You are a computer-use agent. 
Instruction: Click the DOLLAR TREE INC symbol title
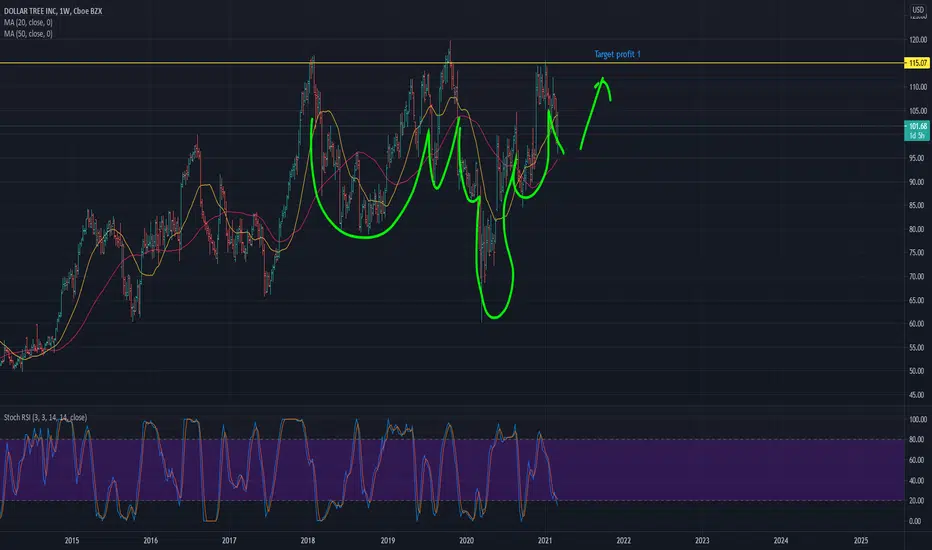click(53, 11)
